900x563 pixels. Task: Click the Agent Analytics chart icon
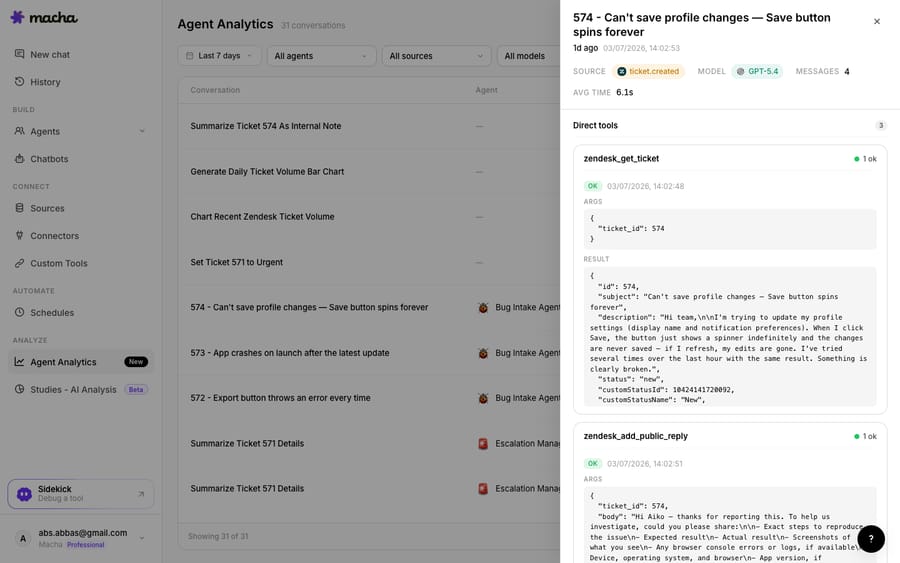20,362
